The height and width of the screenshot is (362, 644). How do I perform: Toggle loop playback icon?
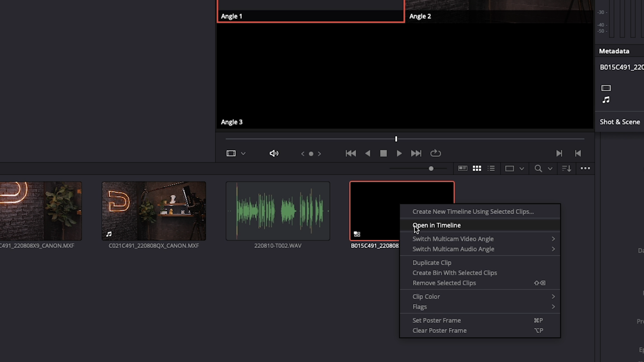[436, 153]
